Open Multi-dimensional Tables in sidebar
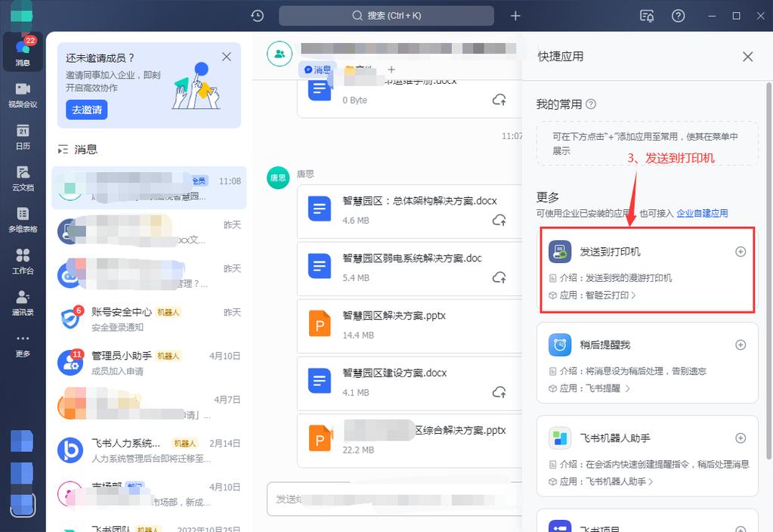The image size is (773, 532). tap(23, 220)
